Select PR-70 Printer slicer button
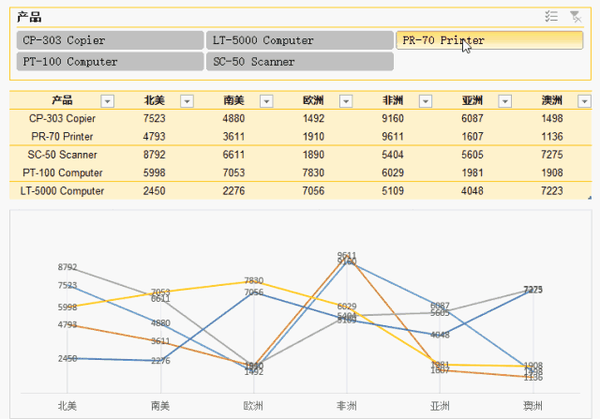Screen dimensions: 600x419 489,40
